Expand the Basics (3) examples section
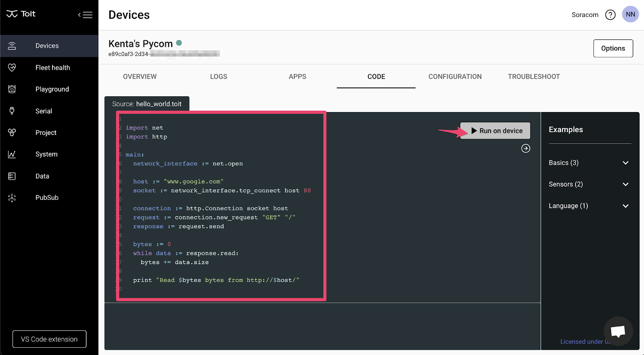This screenshot has height=355, width=644. pyautogui.click(x=625, y=163)
